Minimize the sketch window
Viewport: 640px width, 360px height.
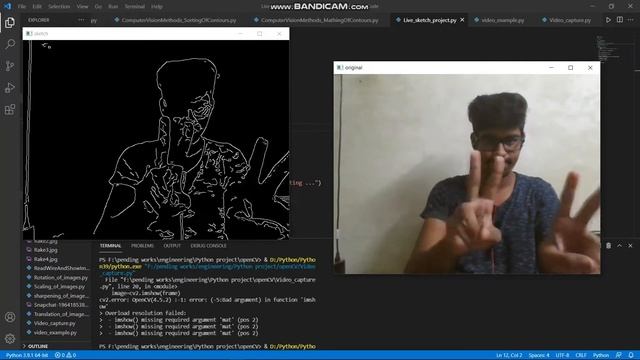(240, 33)
